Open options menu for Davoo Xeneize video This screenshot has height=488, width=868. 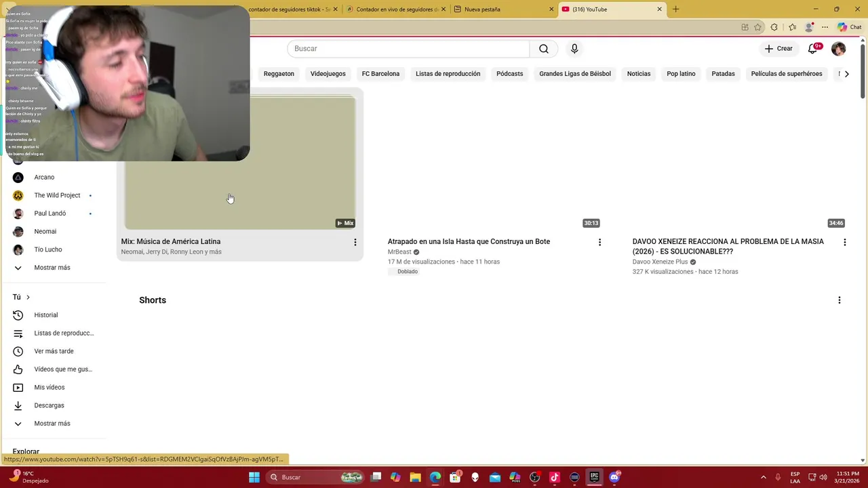[x=844, y=242]
